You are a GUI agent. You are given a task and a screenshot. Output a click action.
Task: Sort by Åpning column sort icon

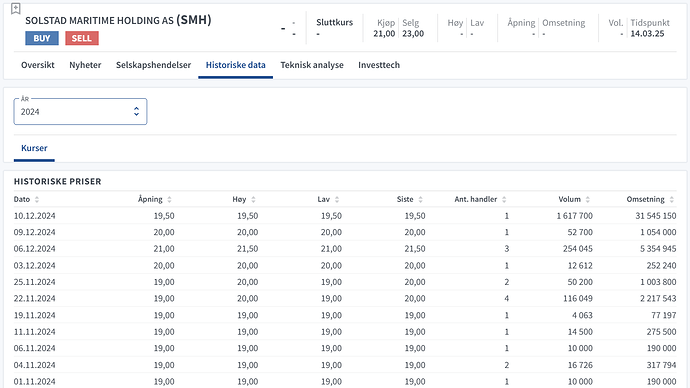pyautogui.click(x=169, y=199)
